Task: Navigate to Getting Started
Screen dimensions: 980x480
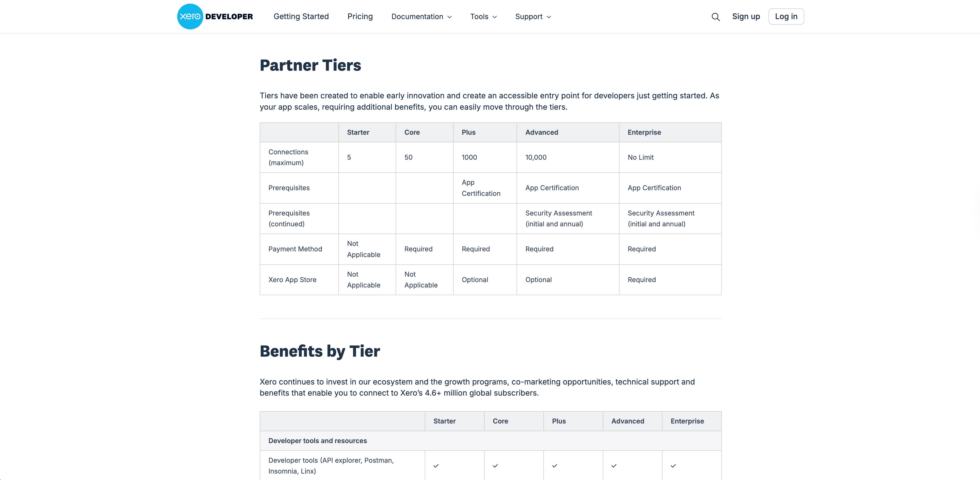Action: pos(301,17)
